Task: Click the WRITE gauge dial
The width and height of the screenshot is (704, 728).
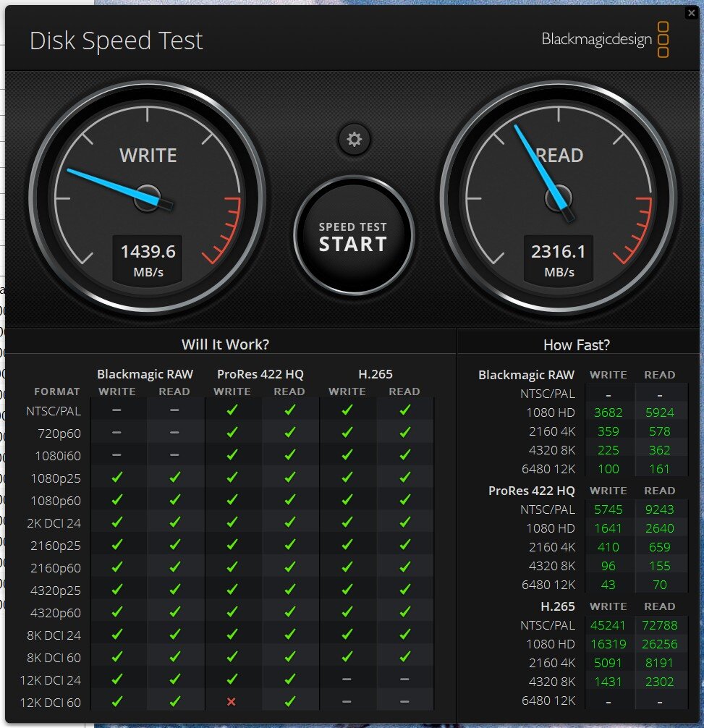Action: [148, 198]
